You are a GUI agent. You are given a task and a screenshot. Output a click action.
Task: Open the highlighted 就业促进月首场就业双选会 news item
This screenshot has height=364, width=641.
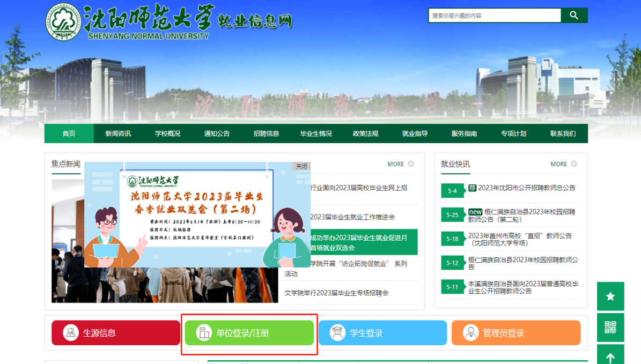(364, 242)
